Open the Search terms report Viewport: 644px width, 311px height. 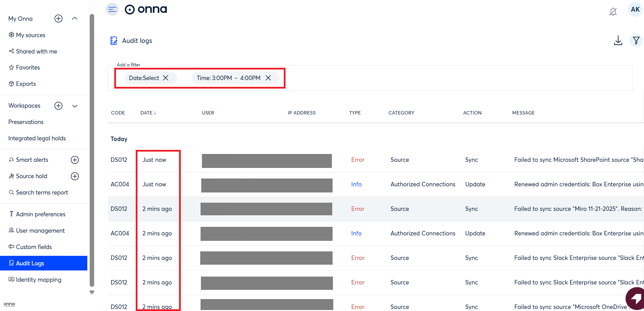tap(42, 192)
